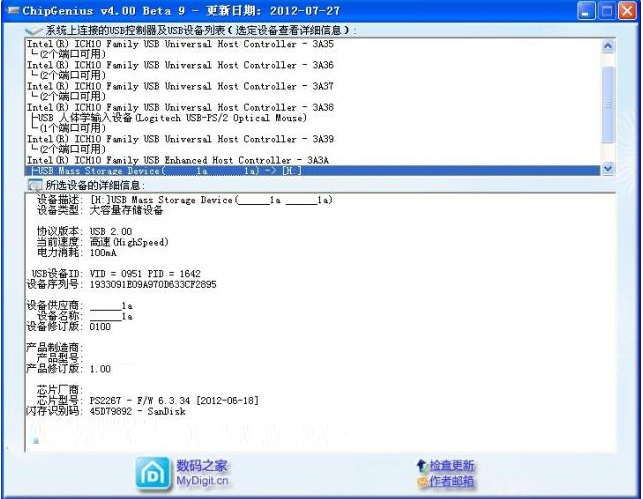Screen dimensions: 643x499
Task: Click the icon beside 检查更新
Action: pyautogui.click(x=421, y=466)
